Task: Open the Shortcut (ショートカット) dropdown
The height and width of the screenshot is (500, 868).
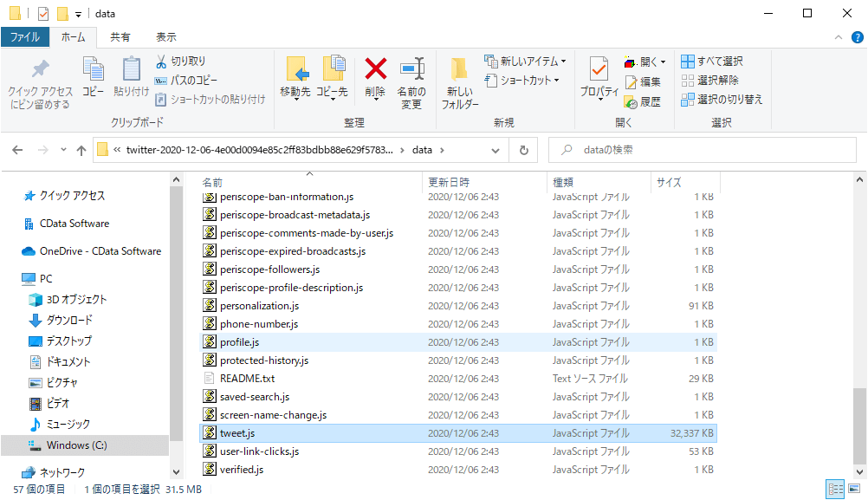Action: [x=521, y=81]
